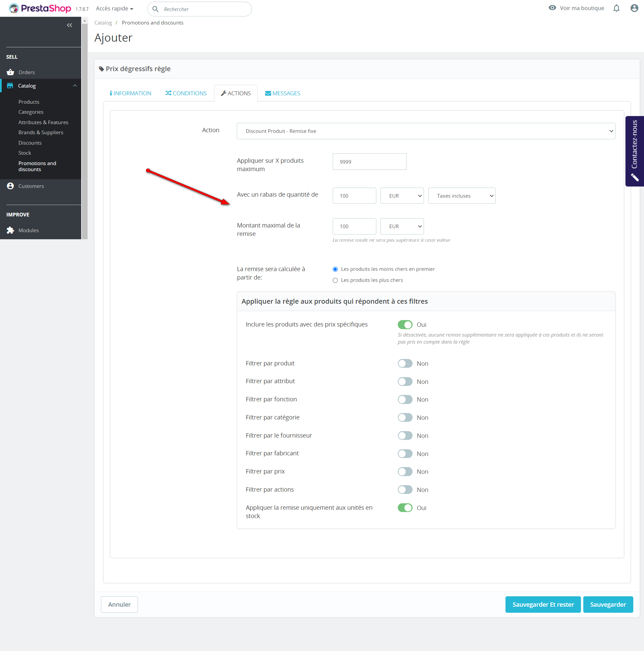
Task: Open the Taxes incluses dropdown
Action: point(462,196)
